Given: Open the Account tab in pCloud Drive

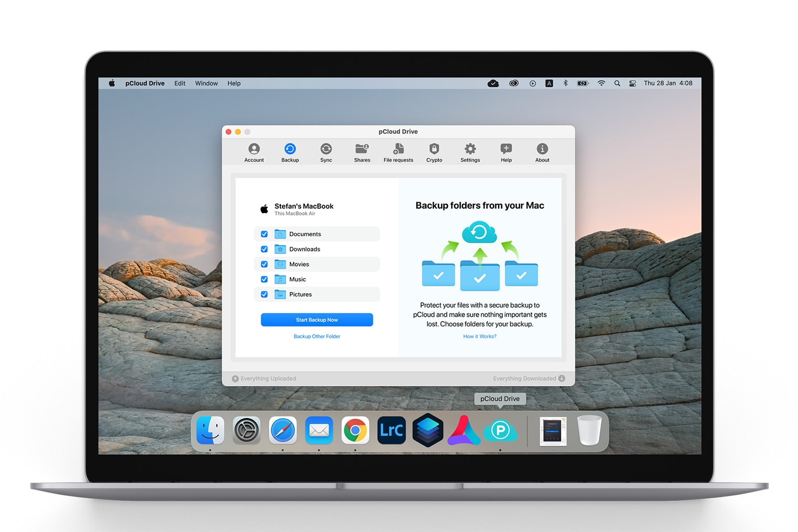Looking at the screenshot, I should [254, 152].
